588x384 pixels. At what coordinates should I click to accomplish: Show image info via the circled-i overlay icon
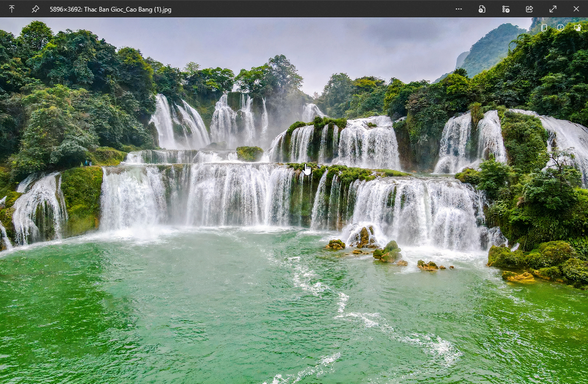pyautogui.click(x=560, y=28)
